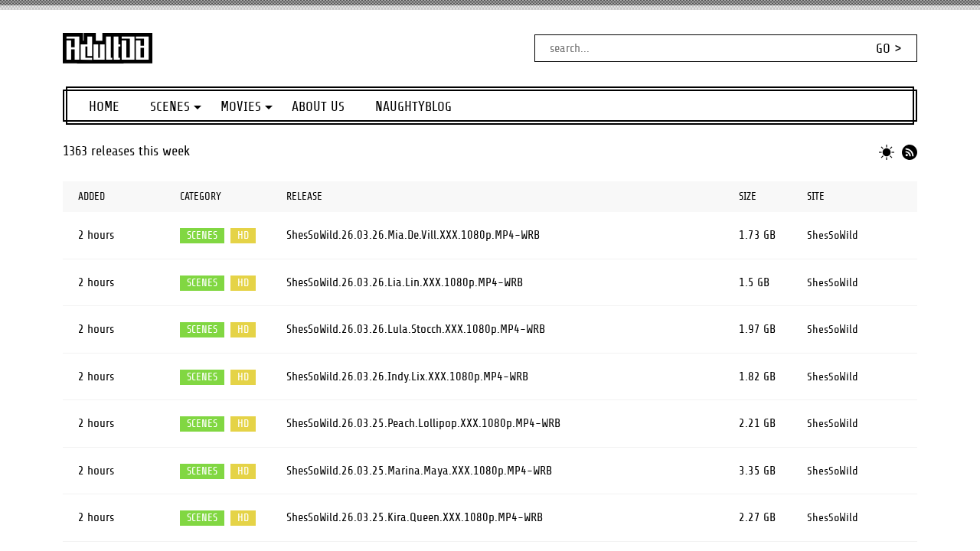Click SCENES tag in Mia.De.Vill row
The height and width of the screenshot is (551, 980).
(x=202, y=236)
